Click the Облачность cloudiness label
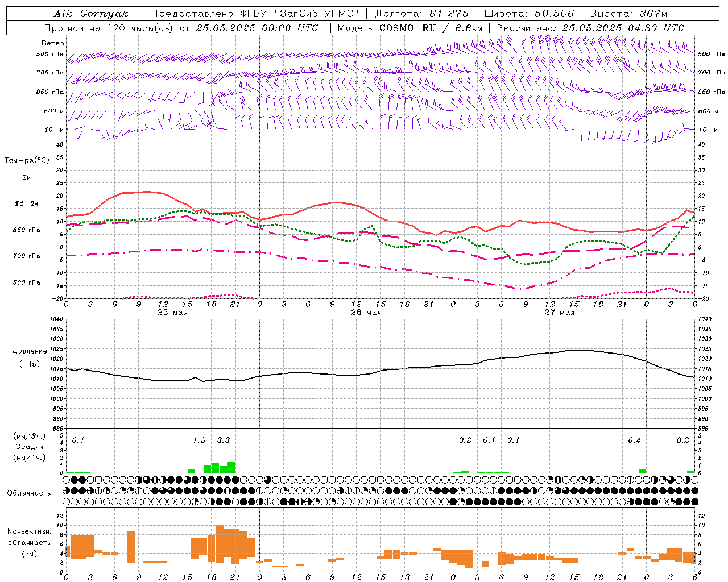728x582 pixels. pyautogui.click(x=29, y=493)
